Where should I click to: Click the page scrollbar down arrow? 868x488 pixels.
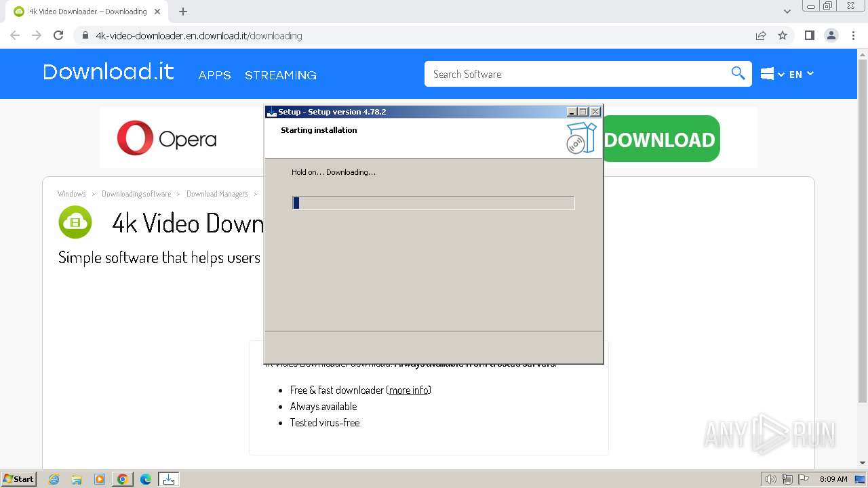[863, 463]
